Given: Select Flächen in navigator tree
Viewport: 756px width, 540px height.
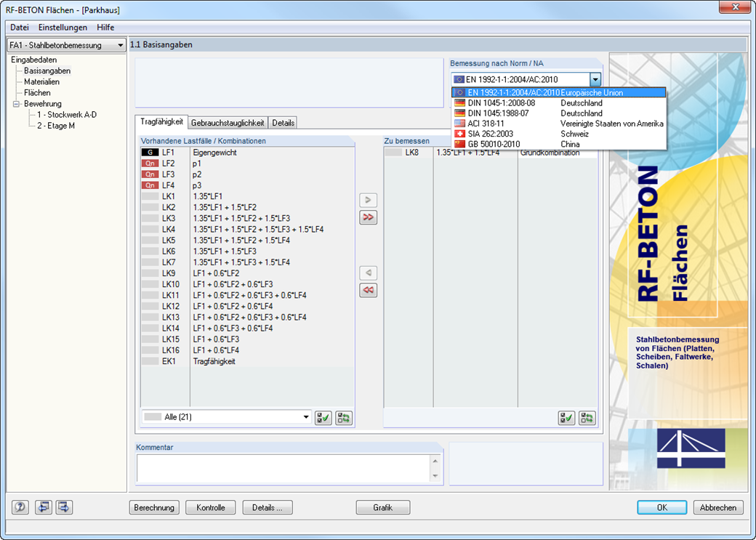Looking at the screenshot, I should [37, 93].
